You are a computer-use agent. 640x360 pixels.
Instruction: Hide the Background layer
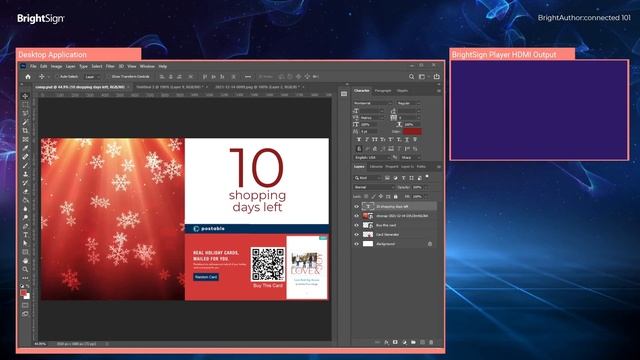[x=356, y=244]
